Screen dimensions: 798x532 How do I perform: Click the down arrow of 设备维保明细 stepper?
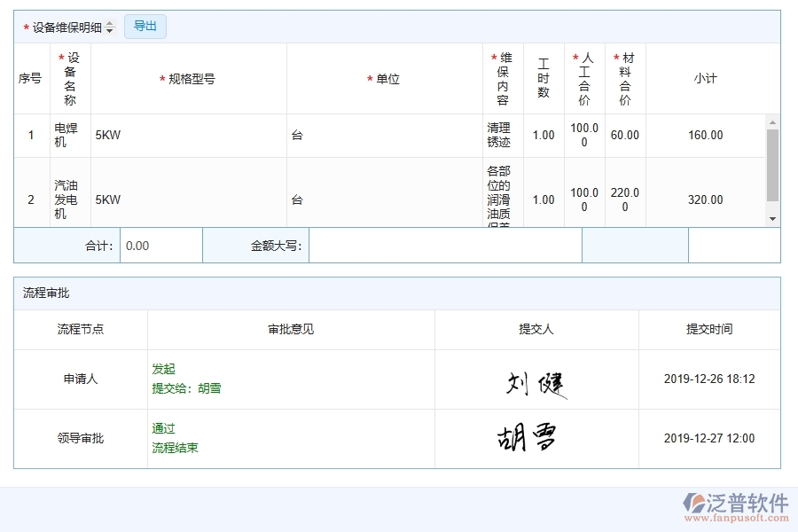pos(109,30)
